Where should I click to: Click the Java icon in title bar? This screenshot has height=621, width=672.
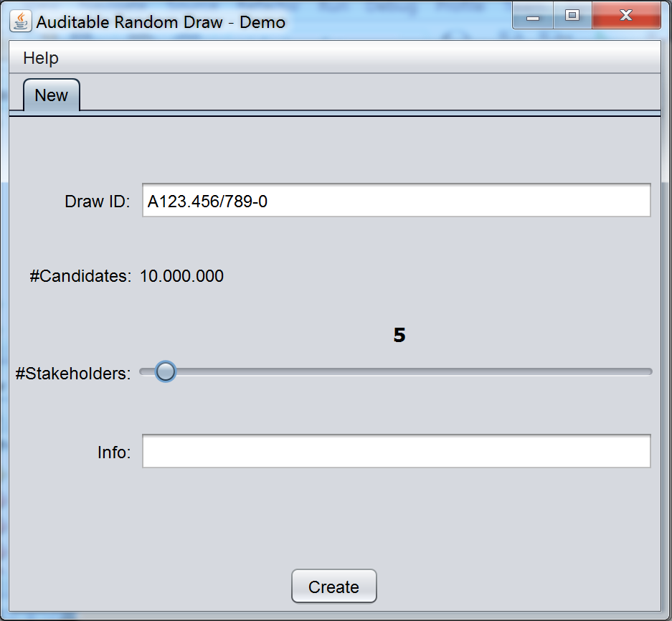pyautogui.click(x=21, y=21)
